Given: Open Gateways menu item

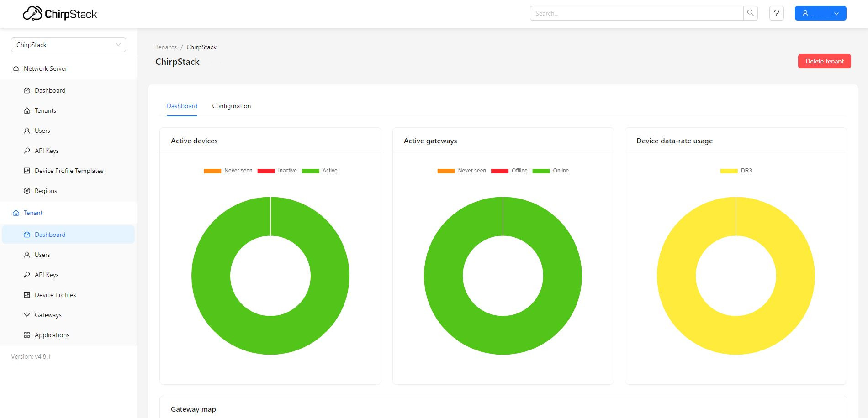Looking at the screenshot, I should [69, 315].
